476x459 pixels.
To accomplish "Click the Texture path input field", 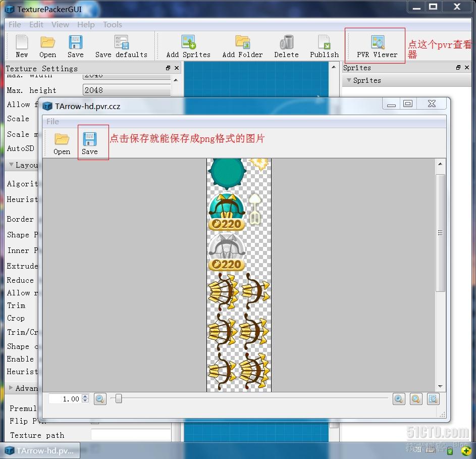I will [x=131, y=434].
